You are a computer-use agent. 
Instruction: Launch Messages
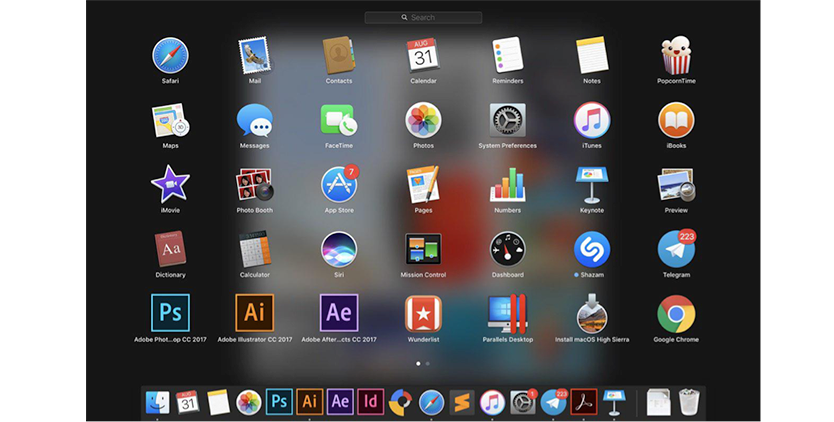click(254, 120)
